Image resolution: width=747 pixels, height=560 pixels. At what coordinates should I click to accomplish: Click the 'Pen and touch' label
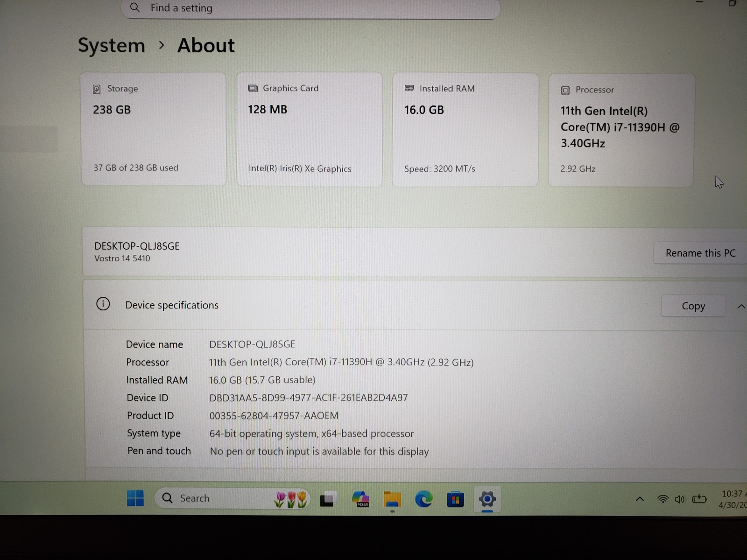[x=159, y=451]
